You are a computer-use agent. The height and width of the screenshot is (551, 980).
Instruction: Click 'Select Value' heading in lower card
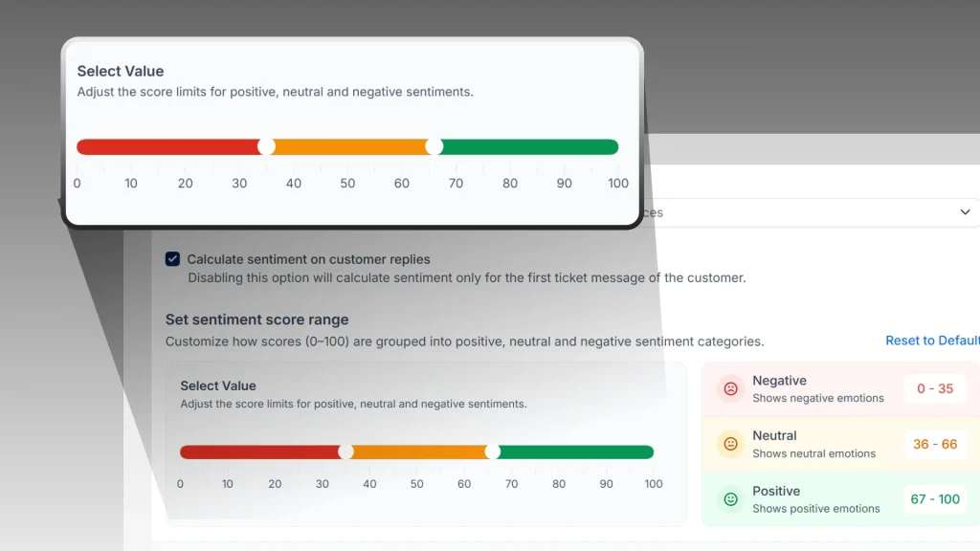coord(218,386)
